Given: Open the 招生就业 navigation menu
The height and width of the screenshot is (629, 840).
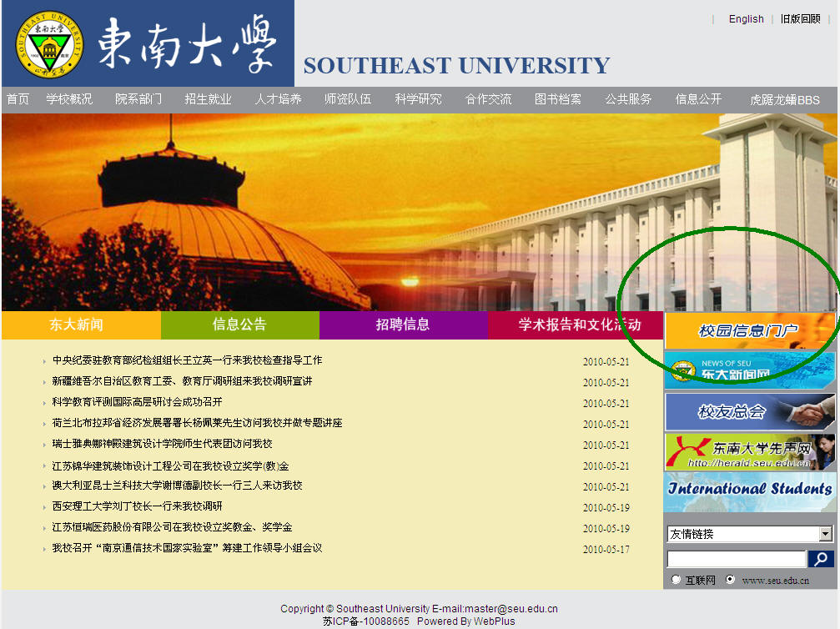Looking at the screenshot, I should (x=208, y=99).
